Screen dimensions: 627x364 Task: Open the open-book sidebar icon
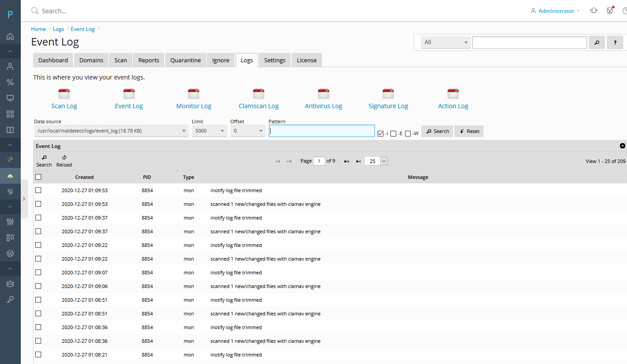click(10, 130)
